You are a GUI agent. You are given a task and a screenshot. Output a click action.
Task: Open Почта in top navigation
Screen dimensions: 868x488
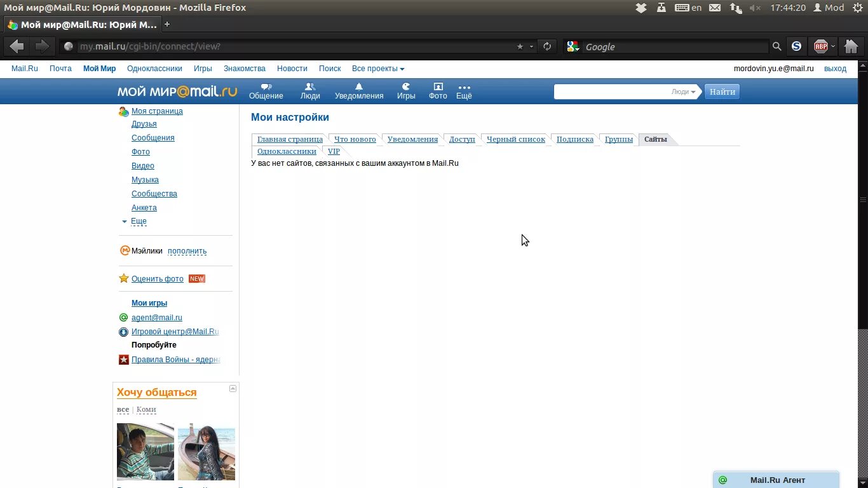tap(60, 69)
